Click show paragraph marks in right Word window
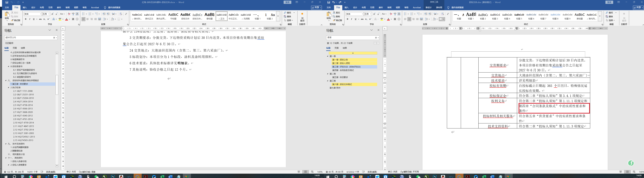Screen dimensions: 644x178 [x=448, y=14]
